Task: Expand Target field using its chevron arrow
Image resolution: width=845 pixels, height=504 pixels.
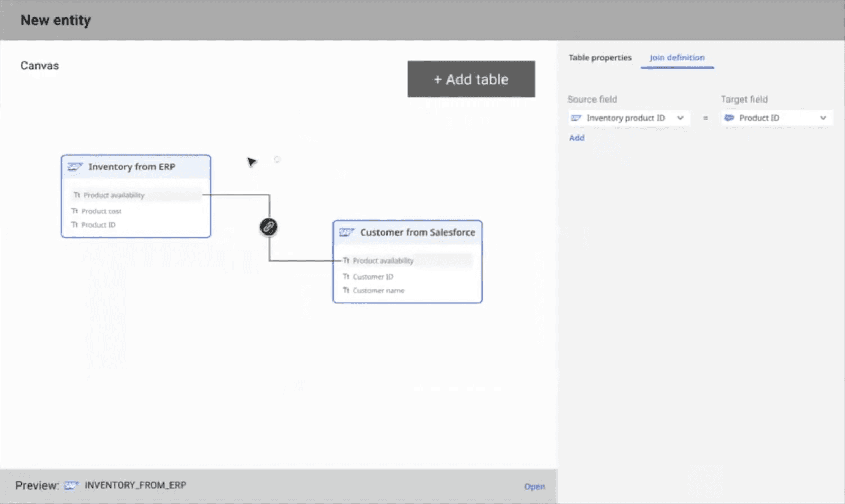Action: [823, 118]
